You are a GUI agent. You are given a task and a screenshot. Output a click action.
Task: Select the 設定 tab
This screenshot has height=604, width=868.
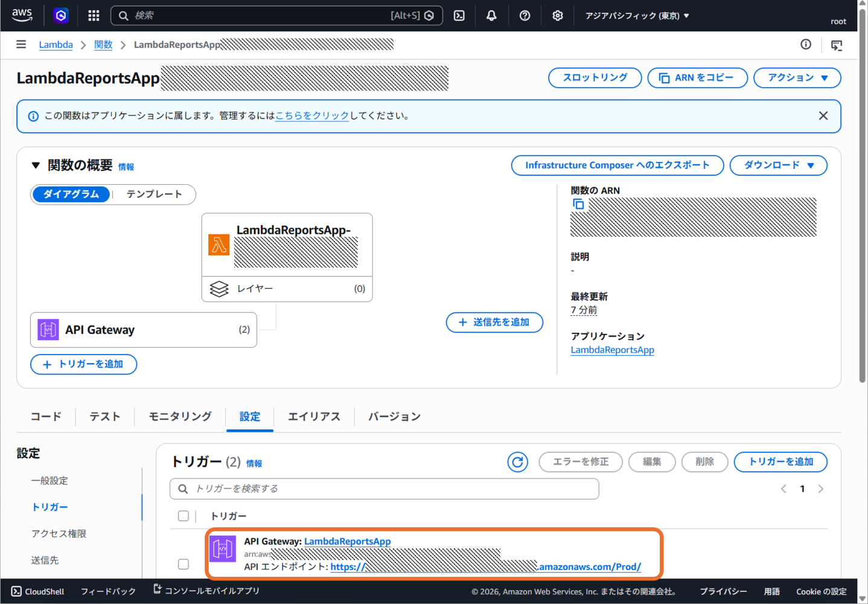pyautogui.click(x=250, y=416)
